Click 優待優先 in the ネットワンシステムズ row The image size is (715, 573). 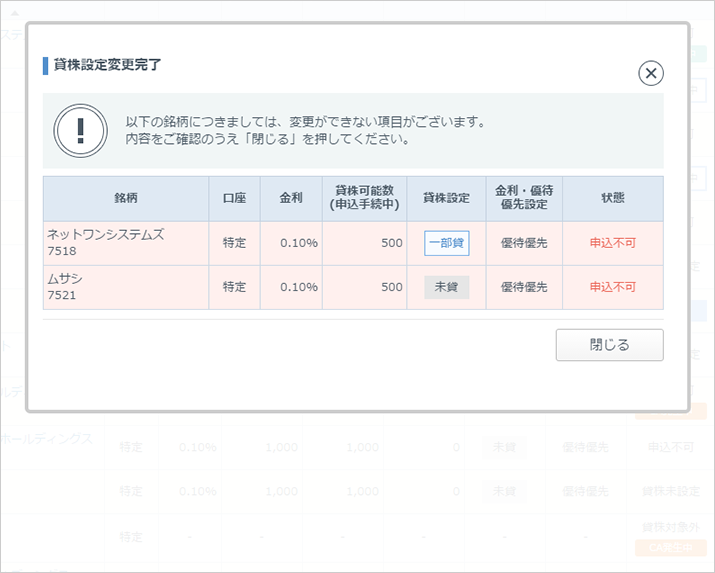pyautogui.click(x=524, y=243)
